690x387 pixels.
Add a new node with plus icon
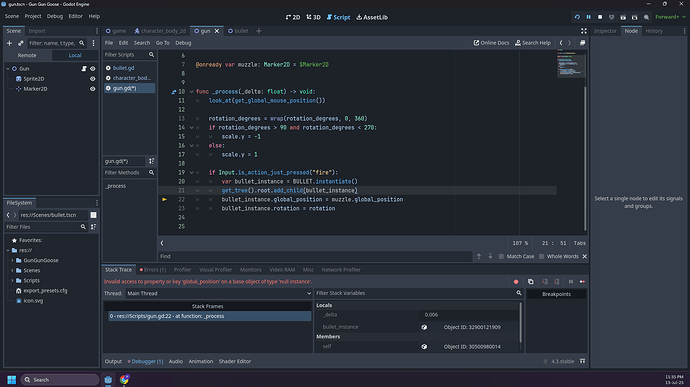tap(9, 43)
